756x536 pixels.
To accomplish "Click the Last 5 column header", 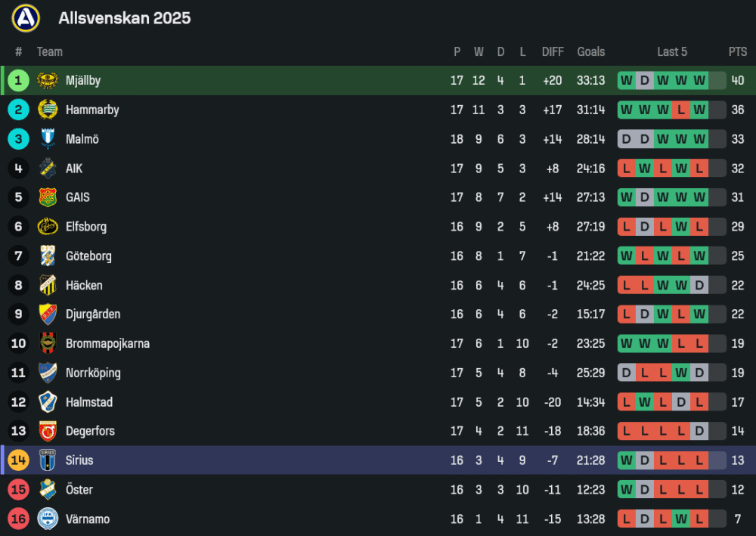I will (672, 52).
